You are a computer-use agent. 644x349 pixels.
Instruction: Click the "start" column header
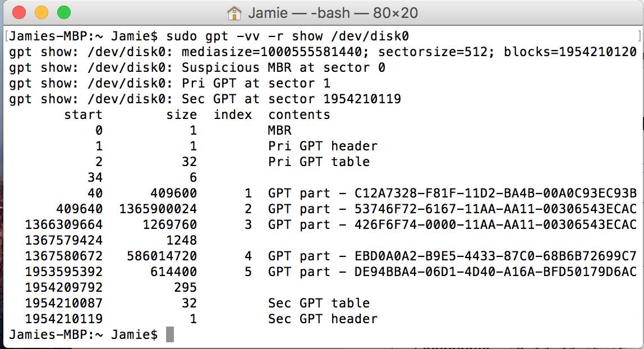tap(84, 115)
